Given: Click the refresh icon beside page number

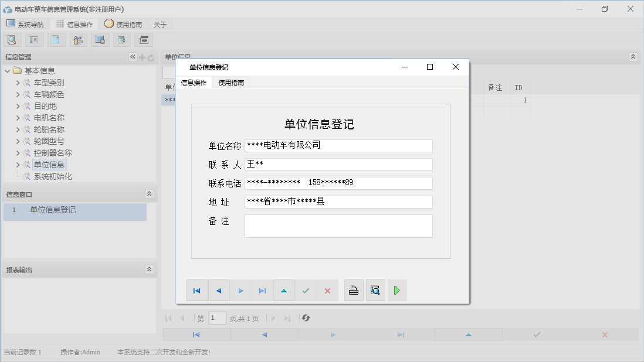Looking at the screenshot, I should click(306, 318).
